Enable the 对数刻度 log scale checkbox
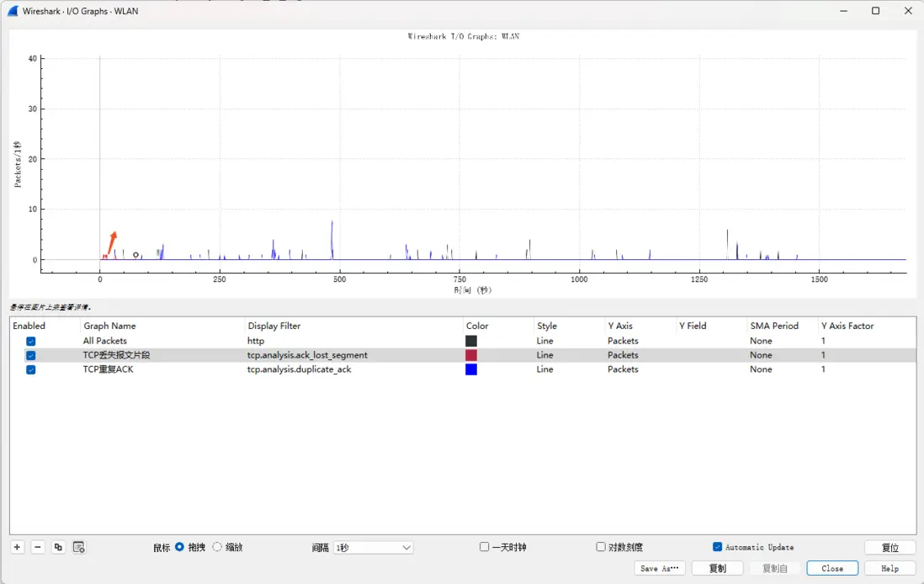This screenshot has height=584, width=924. [x=601, y=547]
